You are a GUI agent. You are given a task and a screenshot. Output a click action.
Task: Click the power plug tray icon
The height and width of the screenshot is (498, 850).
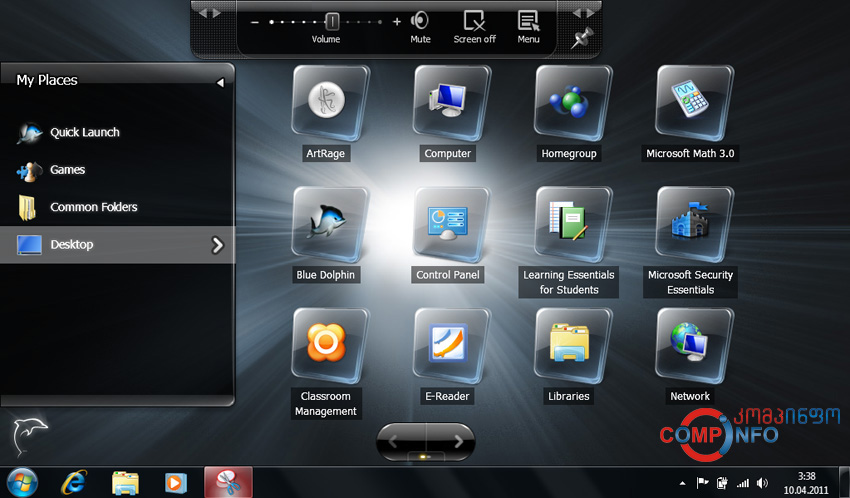(x=722, y=482)
